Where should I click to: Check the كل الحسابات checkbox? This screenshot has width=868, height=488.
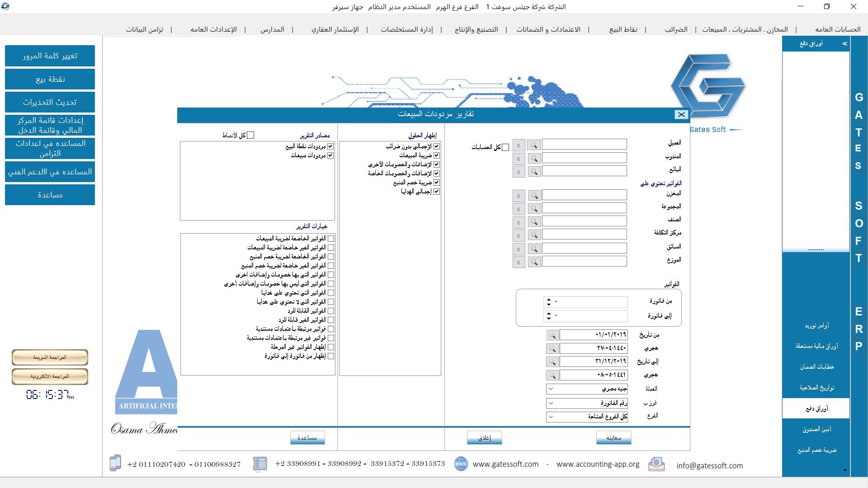505,147
